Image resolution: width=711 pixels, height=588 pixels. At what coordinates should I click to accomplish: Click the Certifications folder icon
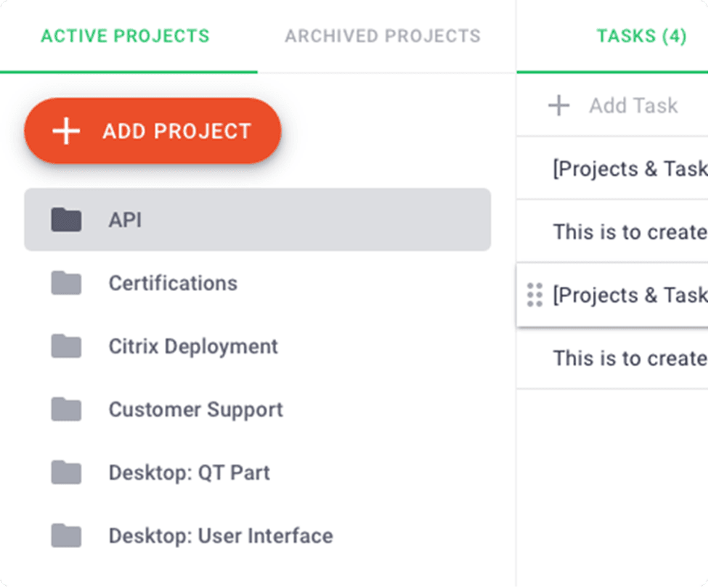[x=66, y=283]
